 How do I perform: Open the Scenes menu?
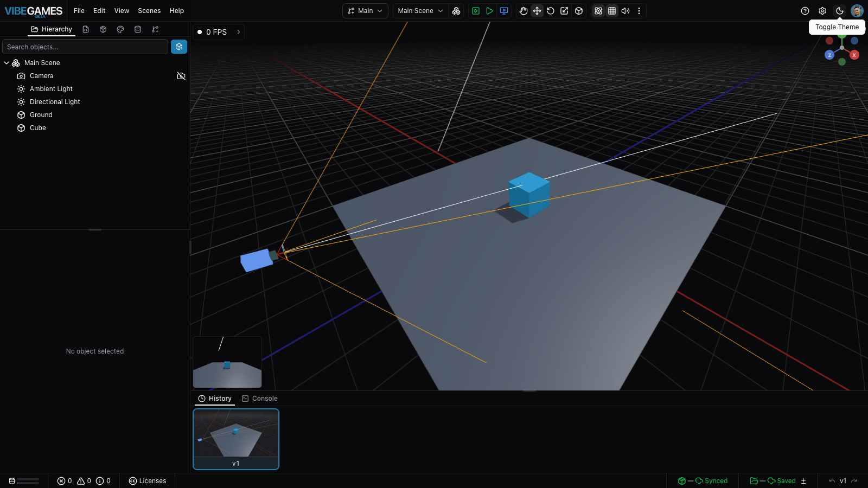149,11
